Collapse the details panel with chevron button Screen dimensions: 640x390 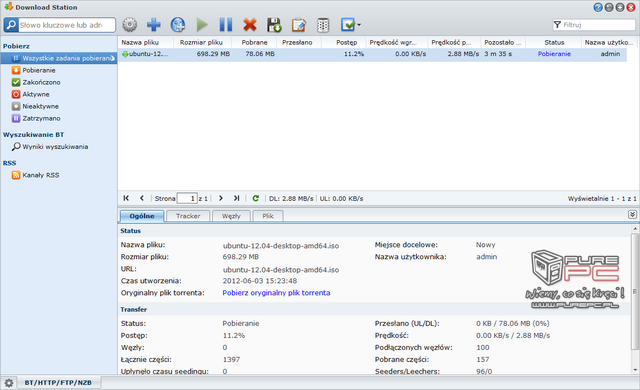(632, 215)
